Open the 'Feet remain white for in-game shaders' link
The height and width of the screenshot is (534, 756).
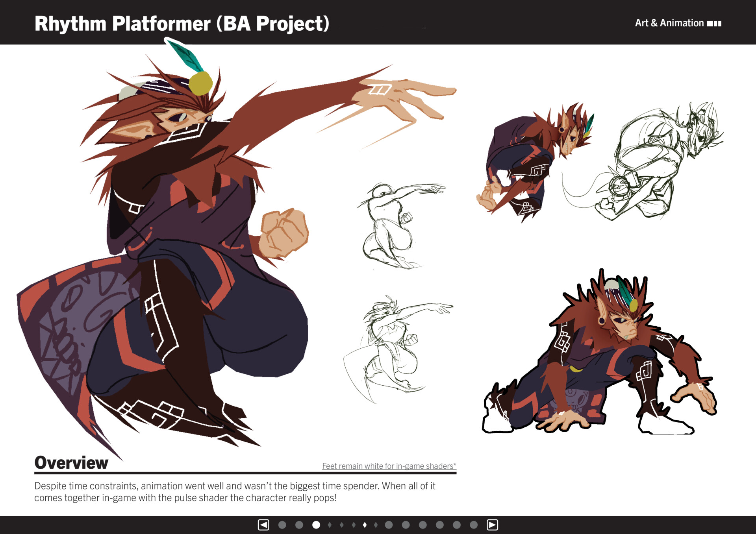click(389, 466)
